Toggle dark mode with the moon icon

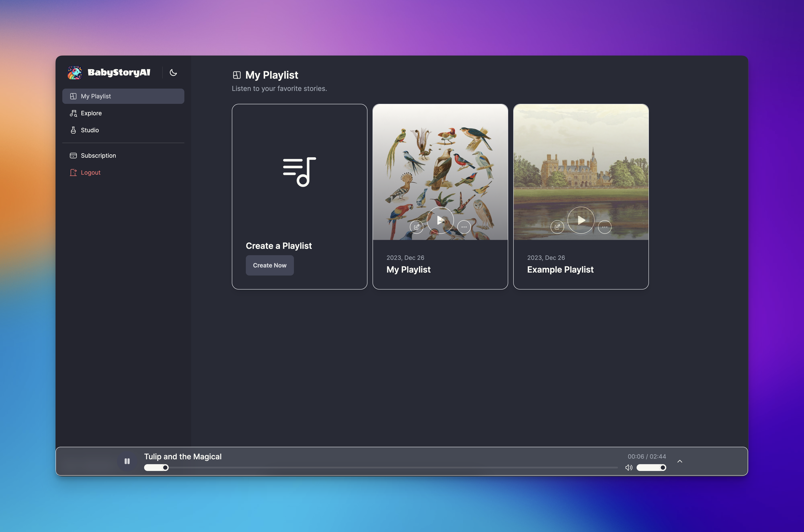coord(173,73)
